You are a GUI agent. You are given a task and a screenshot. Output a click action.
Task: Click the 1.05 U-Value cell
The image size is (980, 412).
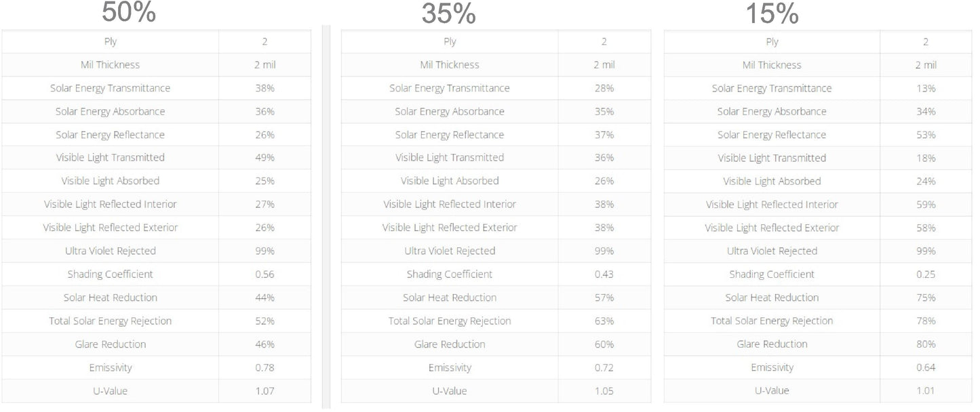[x=604, y=391]
